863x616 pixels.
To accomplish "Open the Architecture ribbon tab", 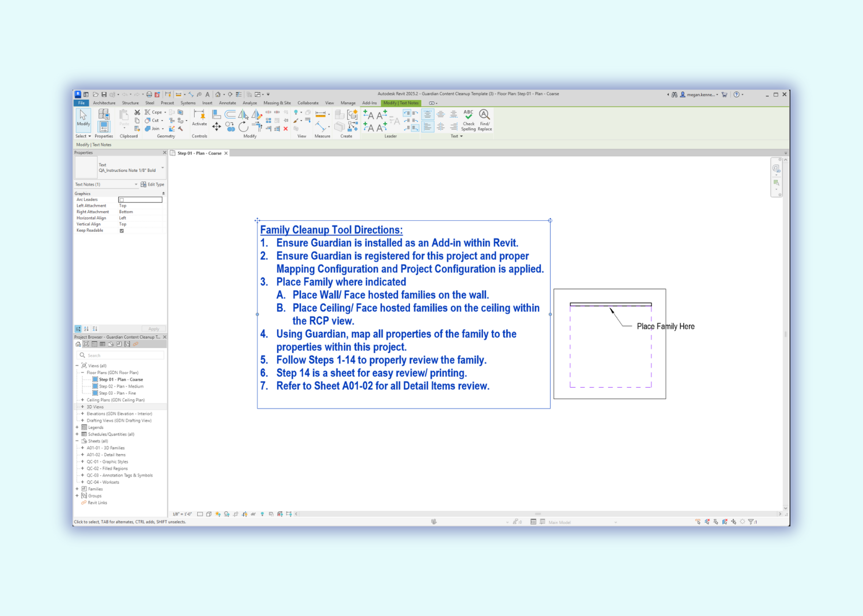I will pyautogui.click(x=104, y=103).
